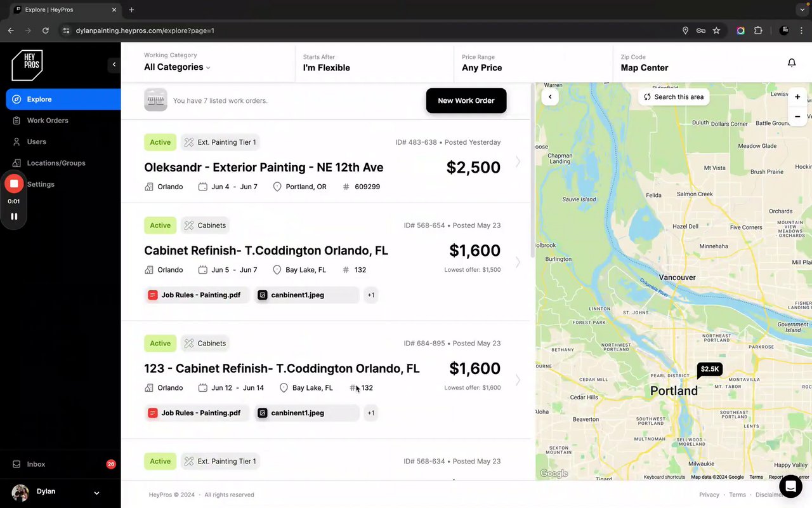Zoom in on the map
The height and width of the screenshot is (508, 812).
tap(797, 97)
